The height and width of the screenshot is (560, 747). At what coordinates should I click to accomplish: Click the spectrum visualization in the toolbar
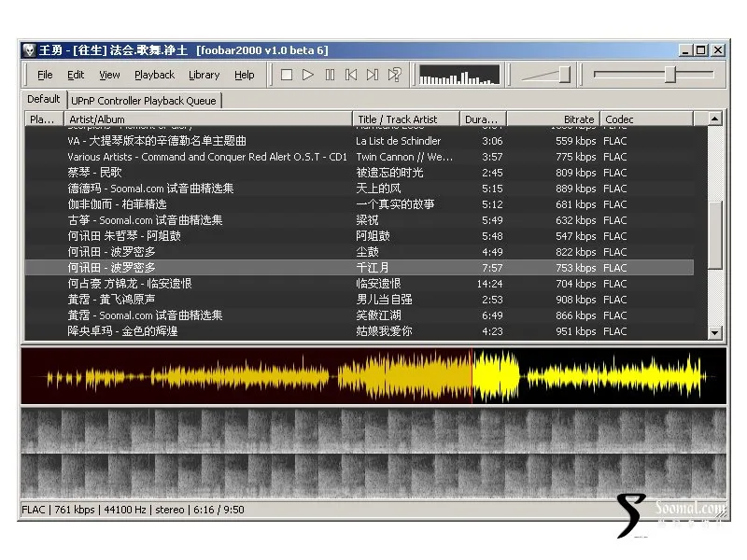click(459, 75)
